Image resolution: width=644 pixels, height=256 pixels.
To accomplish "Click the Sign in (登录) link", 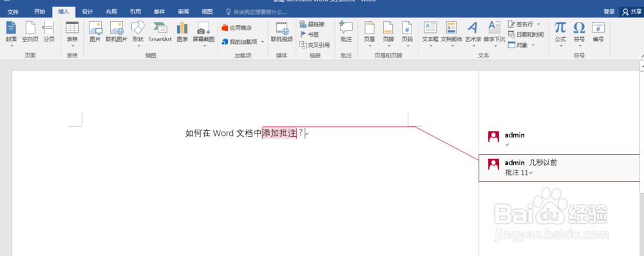I will pyautogui.click(x=609, y=12).
